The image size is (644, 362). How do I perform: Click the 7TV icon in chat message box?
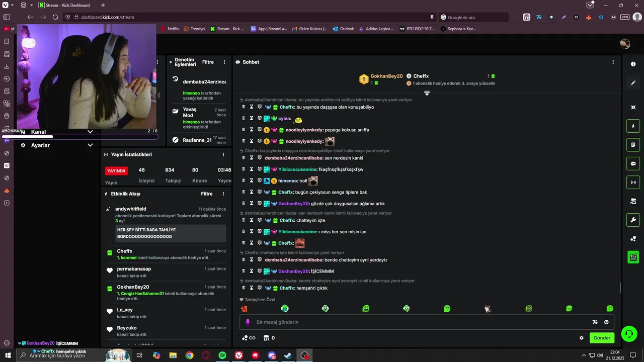click(595, 322)
